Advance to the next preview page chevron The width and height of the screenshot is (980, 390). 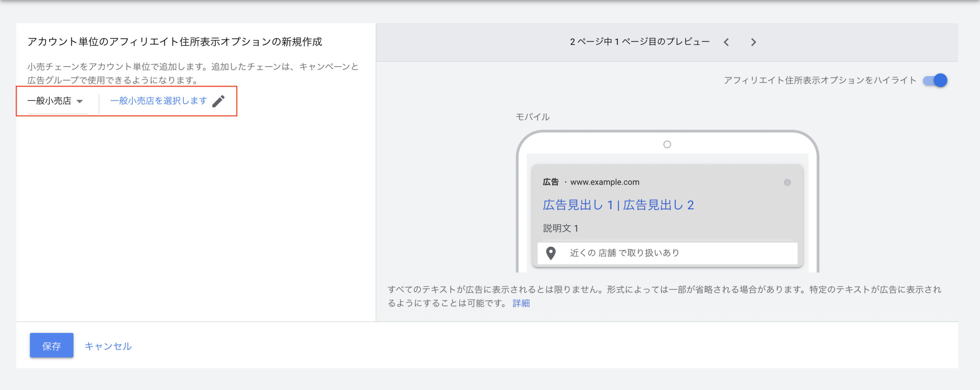point(753,42)
